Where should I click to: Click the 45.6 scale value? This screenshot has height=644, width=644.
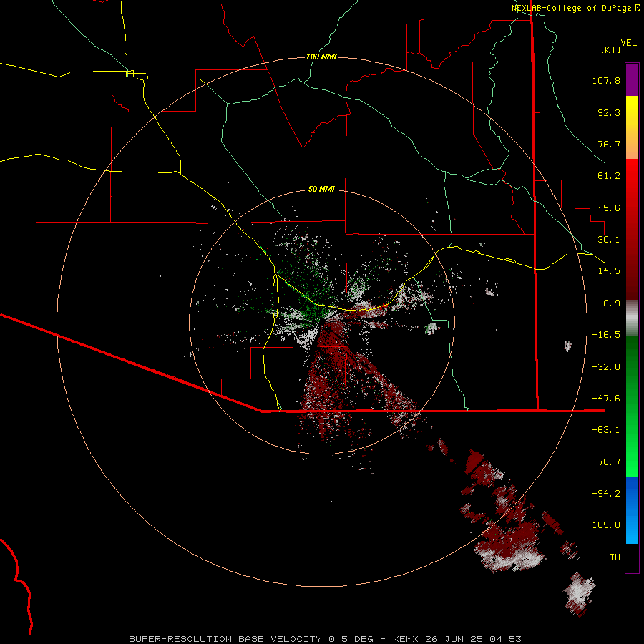click(609, 208)
